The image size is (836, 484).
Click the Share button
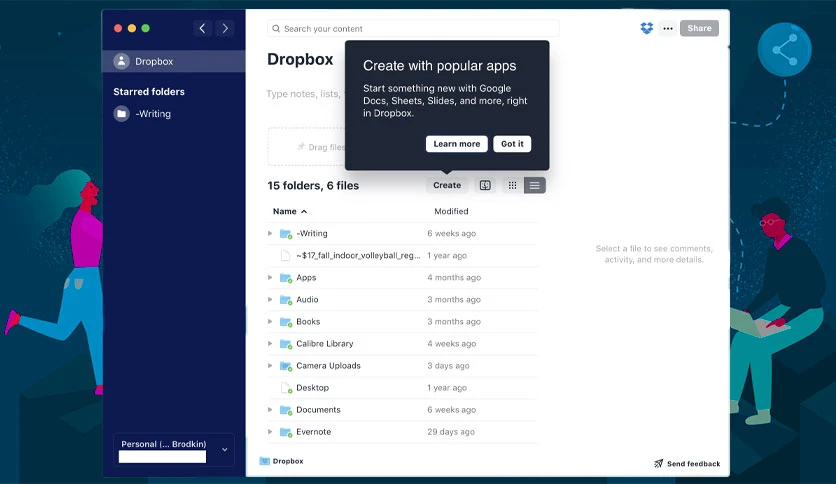699,28
